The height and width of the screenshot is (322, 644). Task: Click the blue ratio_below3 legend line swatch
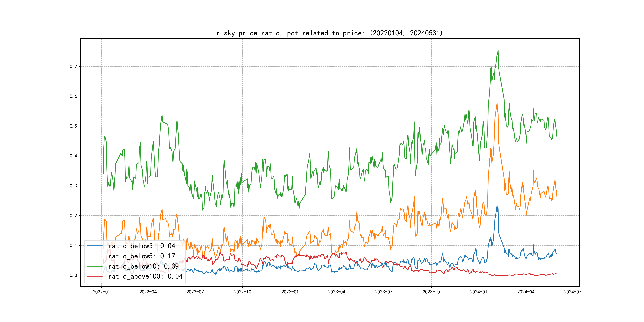(x=94, y=246)
